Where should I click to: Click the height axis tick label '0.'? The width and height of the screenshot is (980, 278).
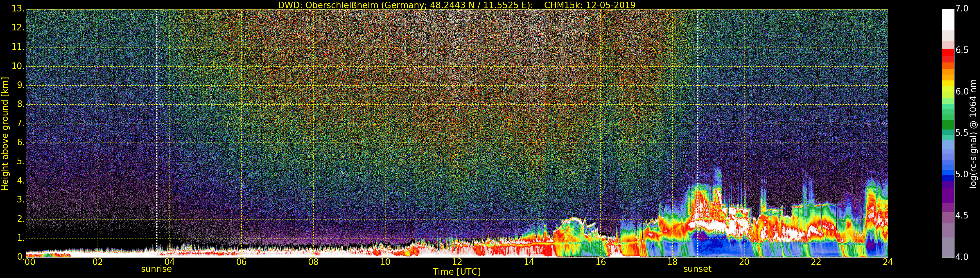21,257
